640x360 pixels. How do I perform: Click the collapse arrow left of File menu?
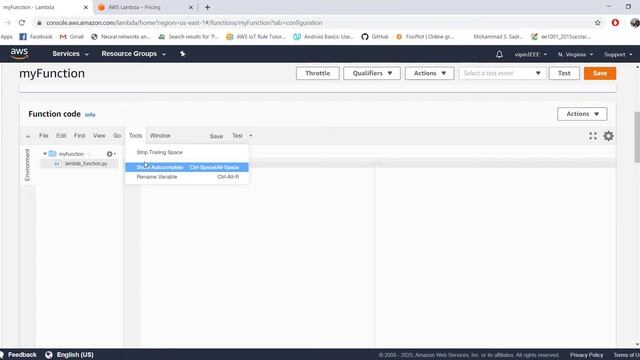click(x=28, y=136)
